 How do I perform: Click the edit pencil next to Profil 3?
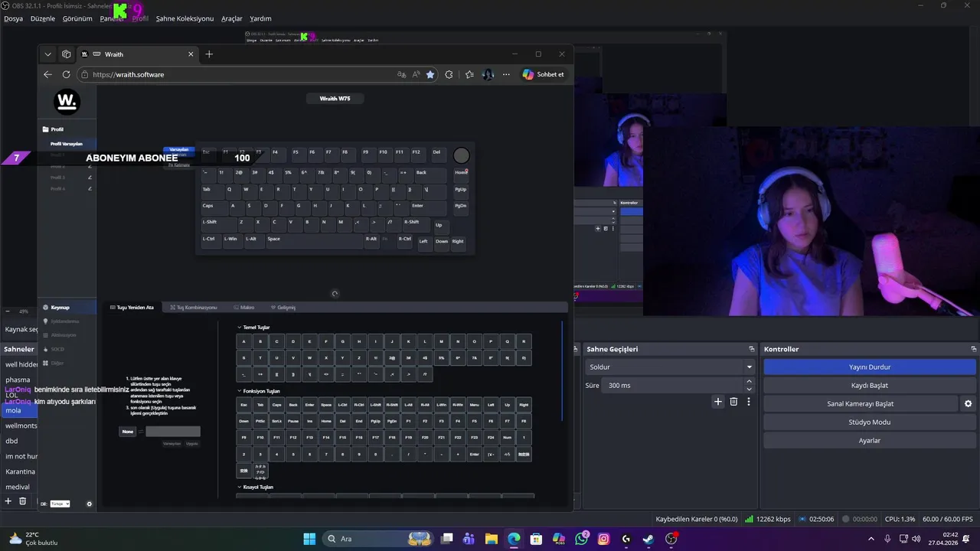pos(90,178)
